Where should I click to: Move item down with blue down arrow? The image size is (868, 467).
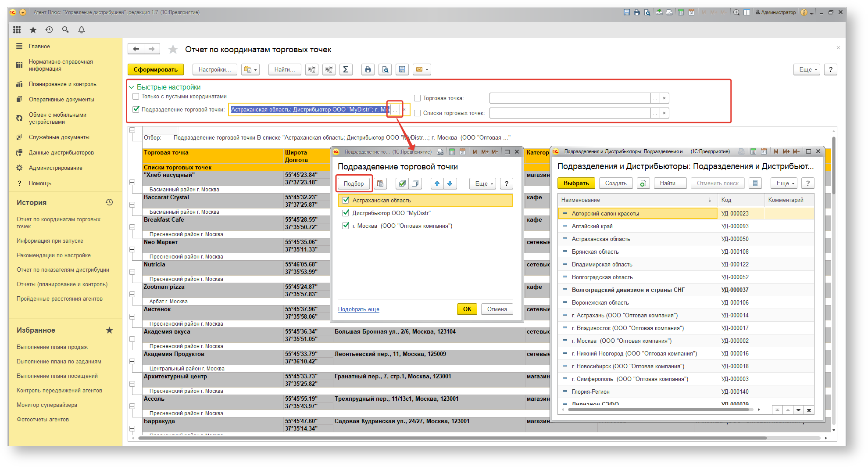tap(450, 183)
